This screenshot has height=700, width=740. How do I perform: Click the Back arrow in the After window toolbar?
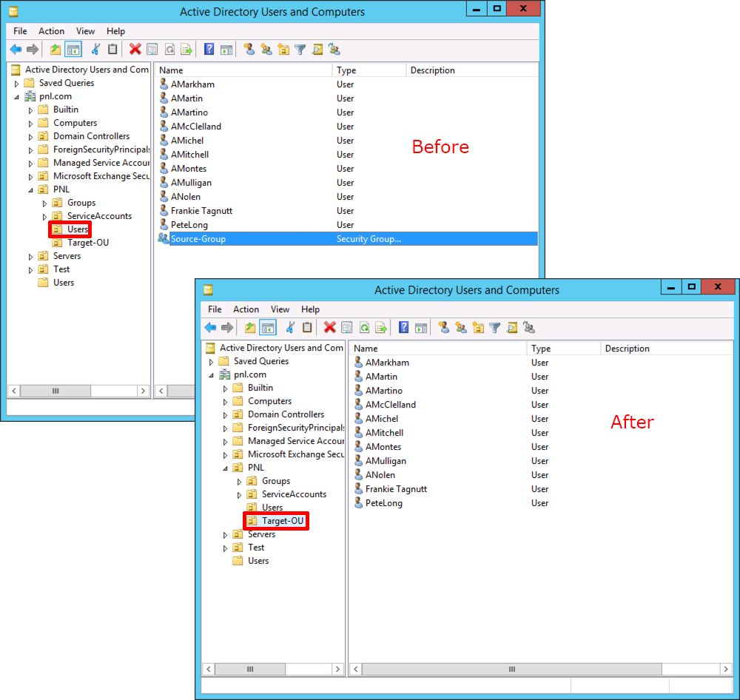click(210, 328)
